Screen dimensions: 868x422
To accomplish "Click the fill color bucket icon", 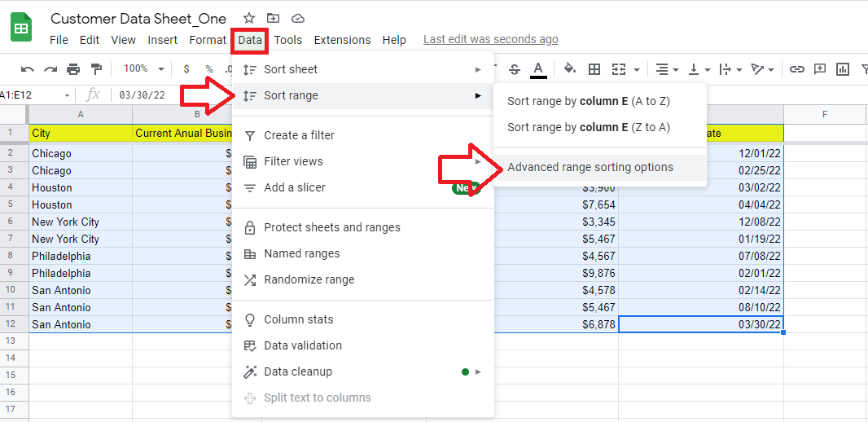I will coord(570,69).
